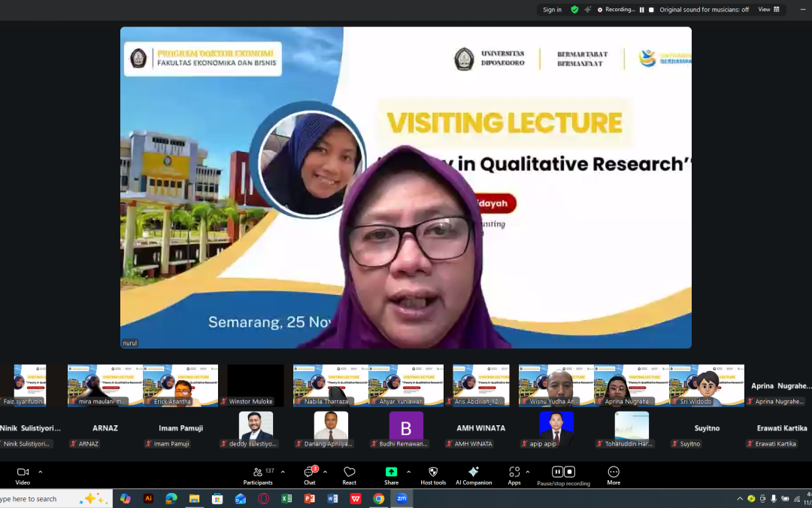Toggle Original sound for musicians
Viewport: 812px width, 508px height.
coord(704,10)
